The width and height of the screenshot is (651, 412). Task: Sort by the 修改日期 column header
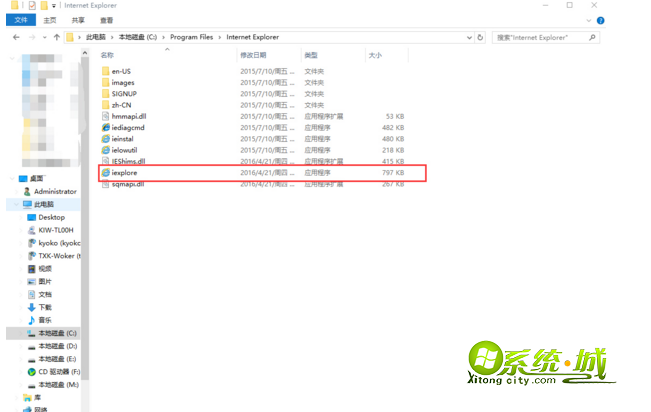[253, 55]
